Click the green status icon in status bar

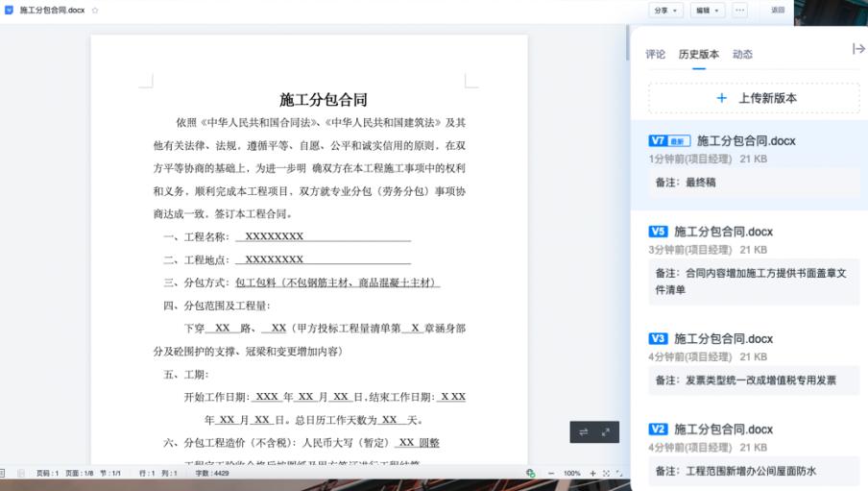[530, 473]
